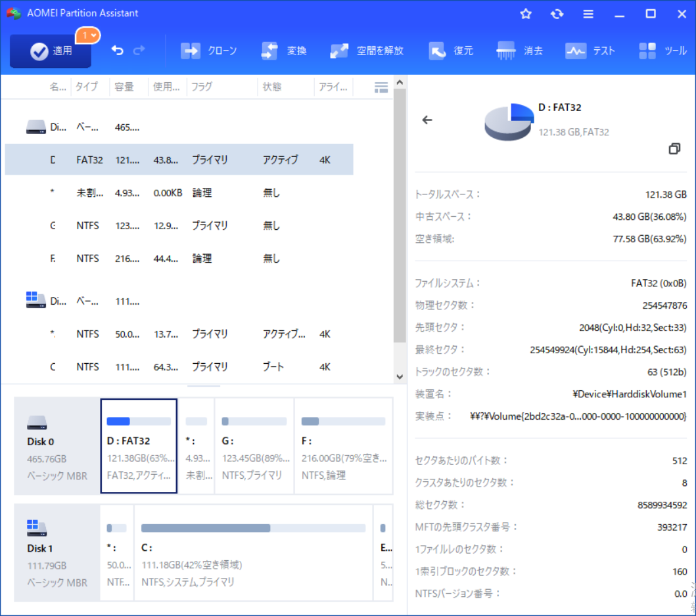The height and width of the screenshot is (616, 696).
Task: Click the free space value 77.58 GB(63.92%)
Action: pos(650,238)
